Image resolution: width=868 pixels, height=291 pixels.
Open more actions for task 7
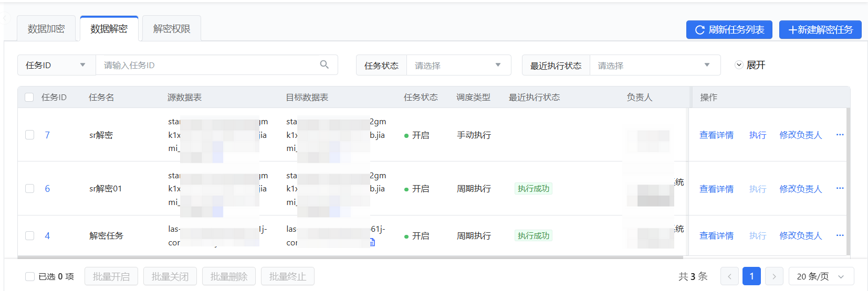coord(840,135)
